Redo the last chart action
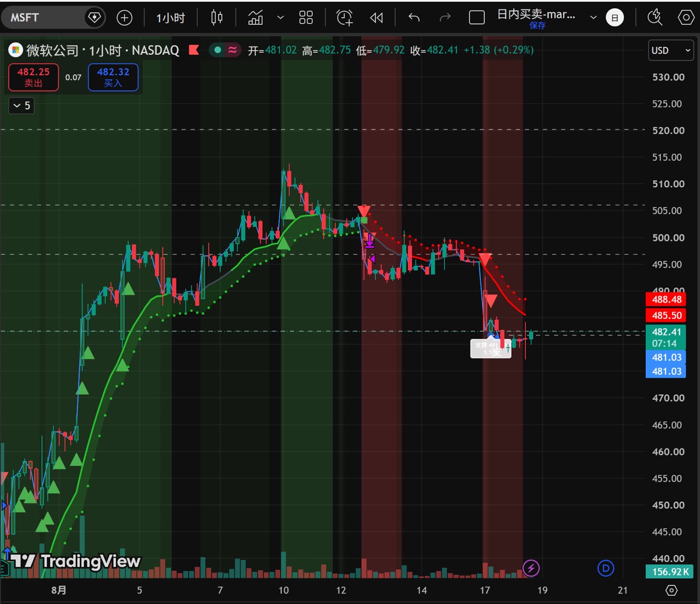 coord(445,17)
